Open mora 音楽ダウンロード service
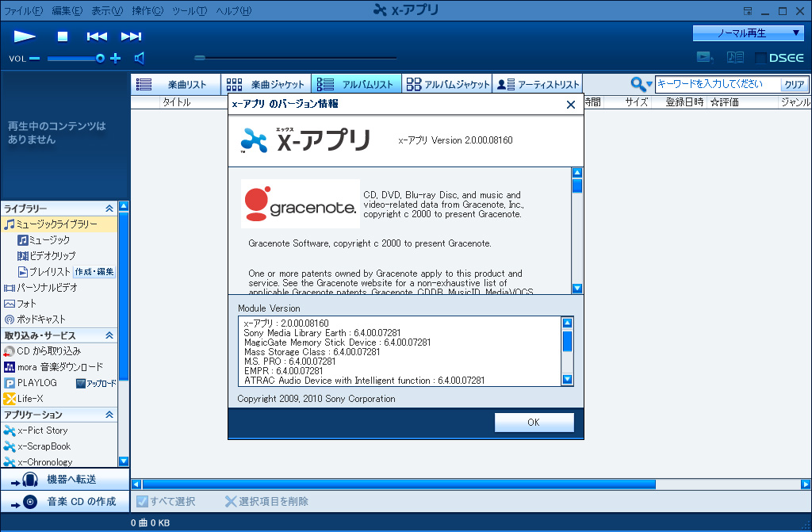 (53, 367)
